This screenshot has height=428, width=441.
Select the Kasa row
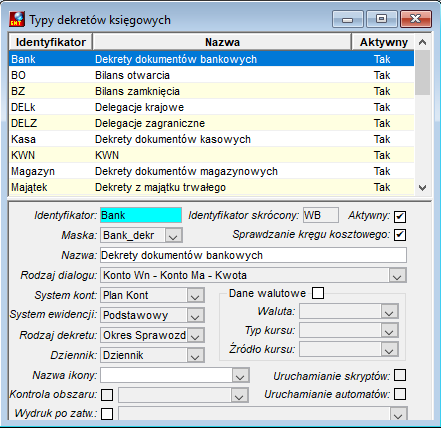point(211,139)
